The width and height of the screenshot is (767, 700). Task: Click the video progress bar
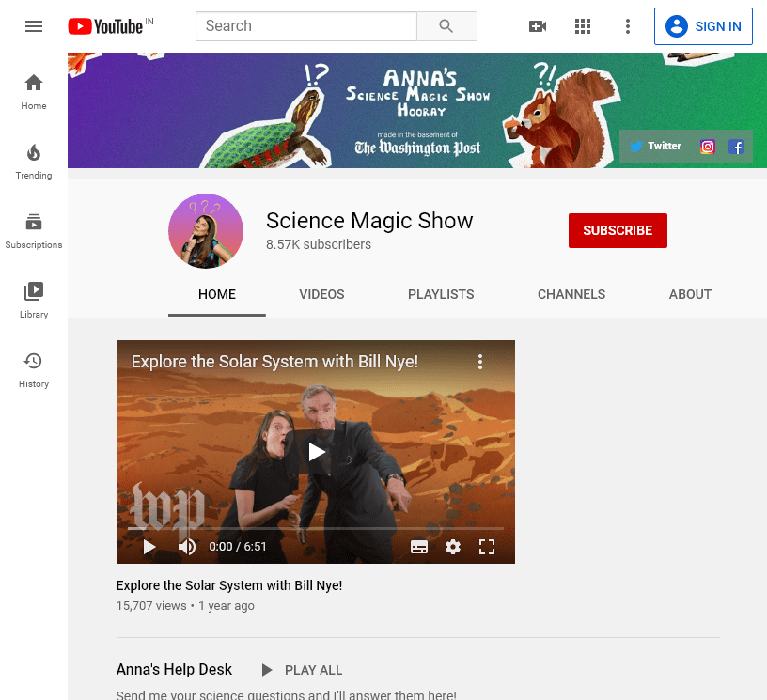pos(316,528)
